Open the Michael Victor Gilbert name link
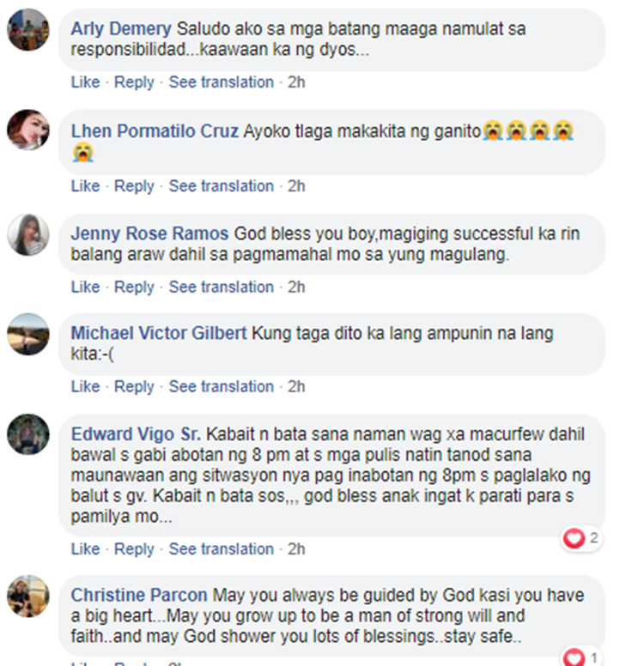Viewport: 644px width, 666px height. (159, 333)
